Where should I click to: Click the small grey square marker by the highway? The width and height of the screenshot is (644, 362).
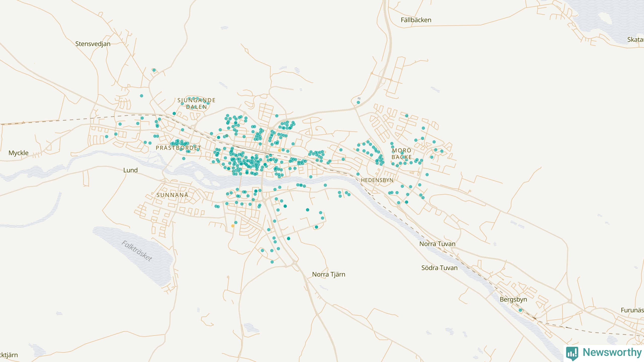(359, 98)
